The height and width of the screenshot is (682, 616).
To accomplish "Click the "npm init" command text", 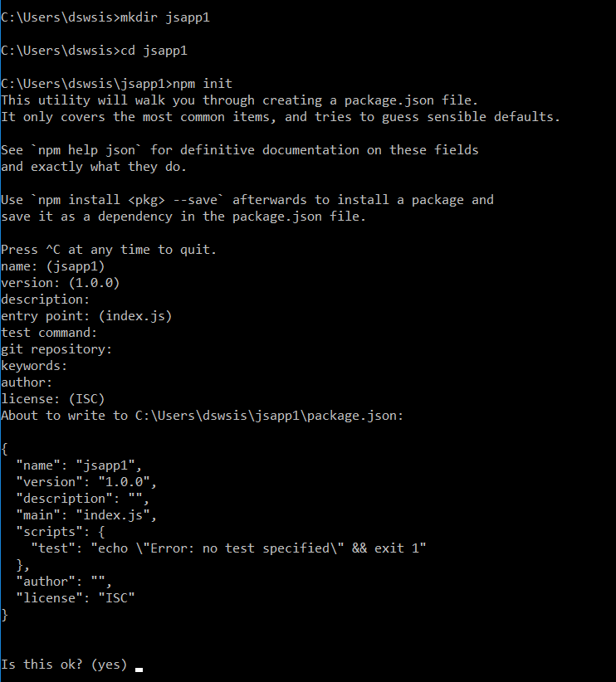I will point(203,84).
